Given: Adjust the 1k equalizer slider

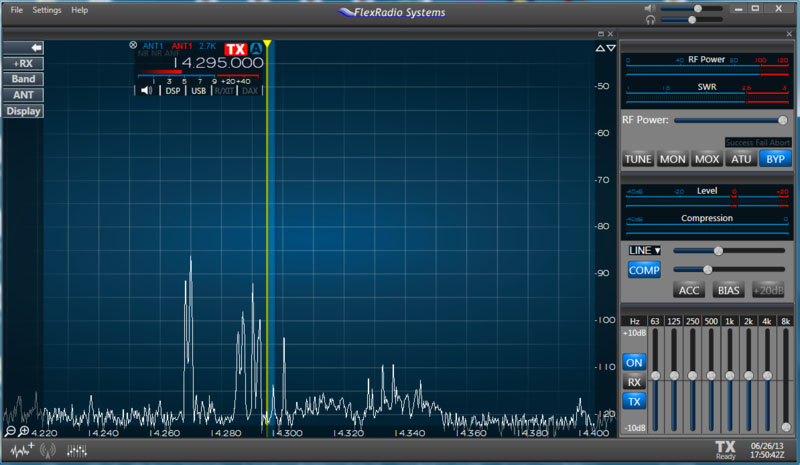Looking at the screenshot, I should click(x=730, y=376).
